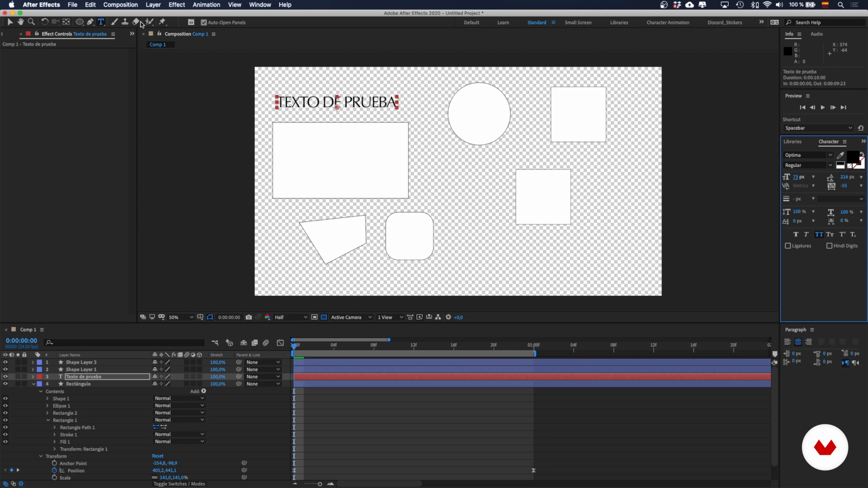This screenshot has height=488, width=868.
Task: Open composition mini-flowchart icon in timeline
Action: (215, 343)
